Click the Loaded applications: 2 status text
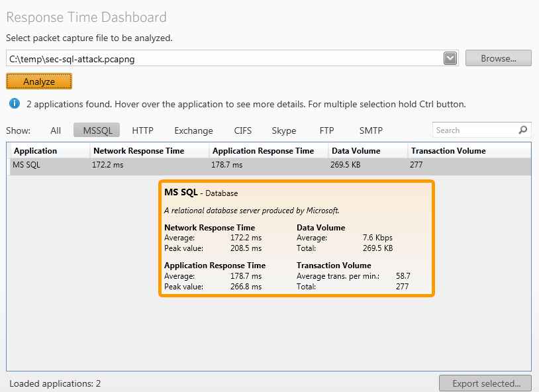 55,383
